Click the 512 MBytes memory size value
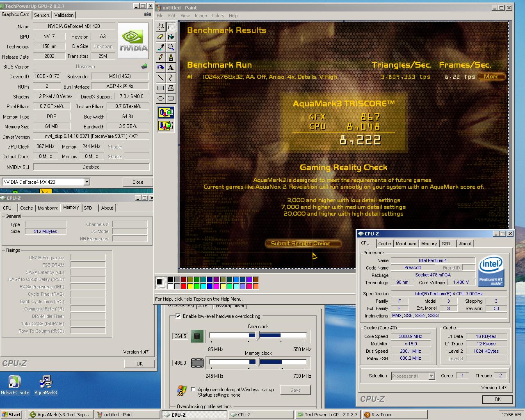This screenshot has width=525, height=420. click(x=46, y=232)
